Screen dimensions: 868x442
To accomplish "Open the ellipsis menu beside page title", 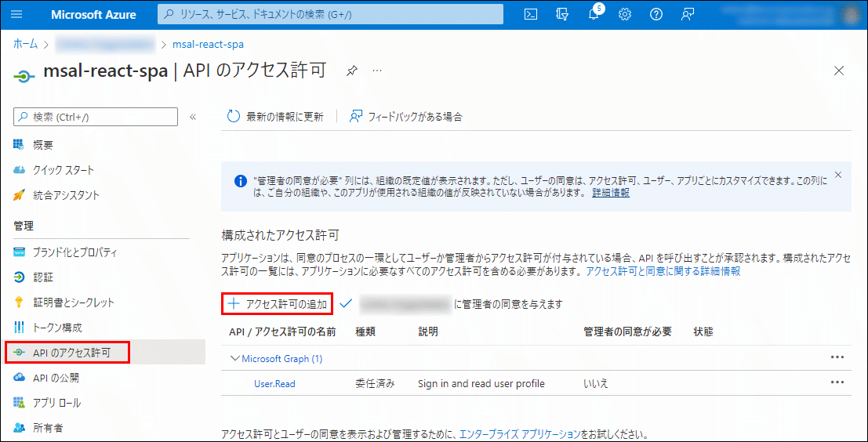I will tap(377, 71).
